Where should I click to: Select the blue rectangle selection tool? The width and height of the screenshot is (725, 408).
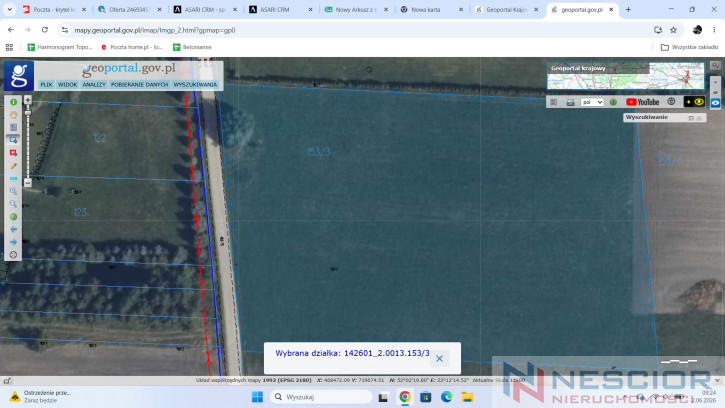point(13,140)
